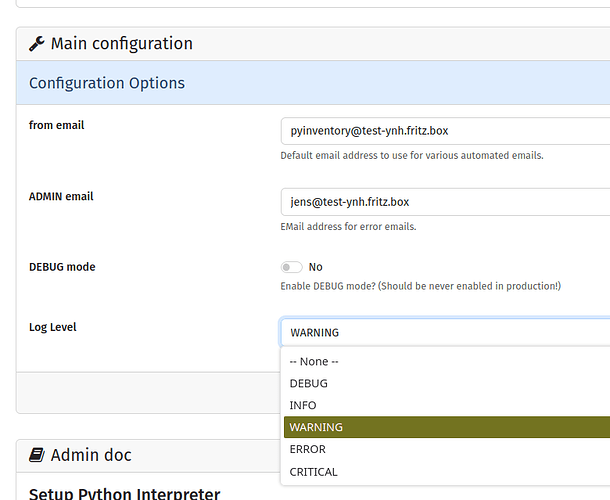Select highlighted WARNING option in the list
The height and width of the screenshot is (500, 610).
click(x=447, y=427)
